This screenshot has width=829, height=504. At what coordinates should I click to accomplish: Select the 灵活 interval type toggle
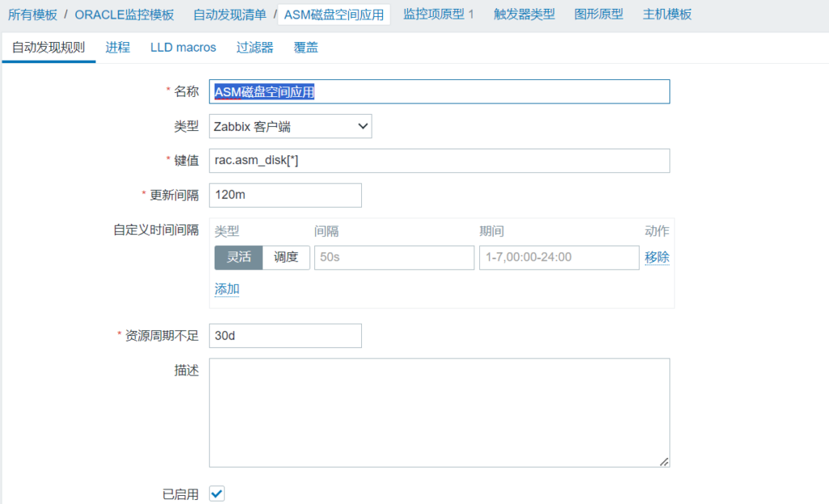coord(239,257)
